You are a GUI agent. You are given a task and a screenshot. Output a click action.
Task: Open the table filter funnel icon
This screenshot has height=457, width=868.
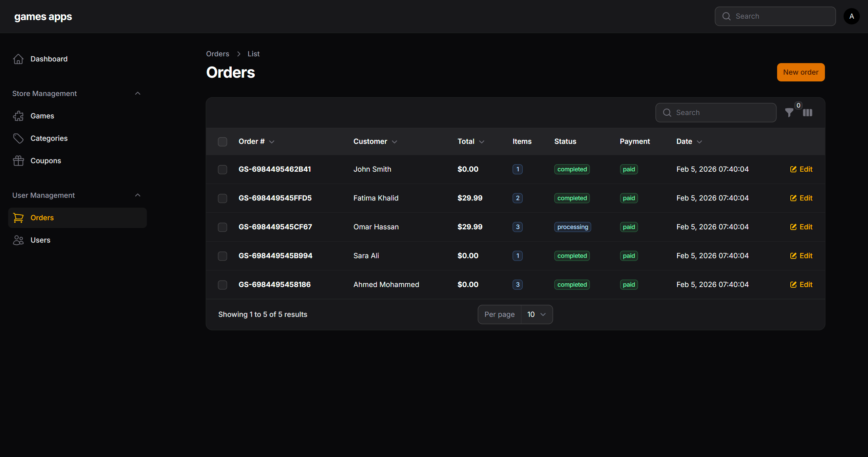point(789,113)
